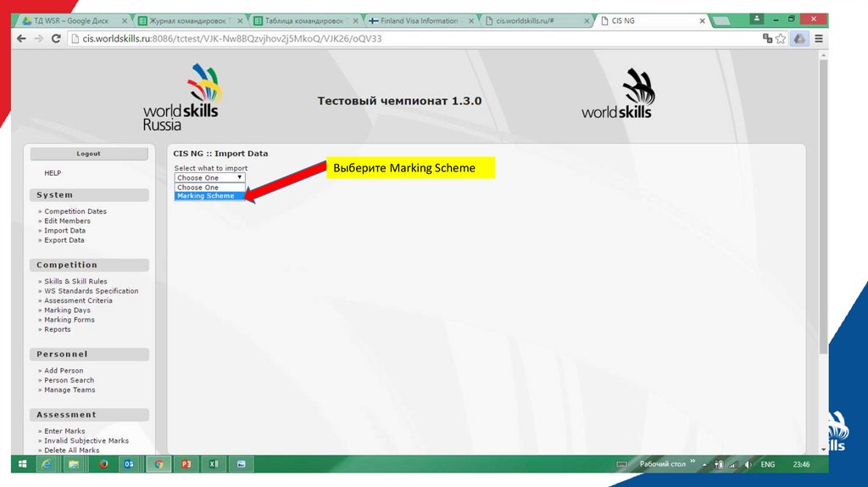Switch to Журнал командировок tab
868x487 pixels.
[188, 20]
